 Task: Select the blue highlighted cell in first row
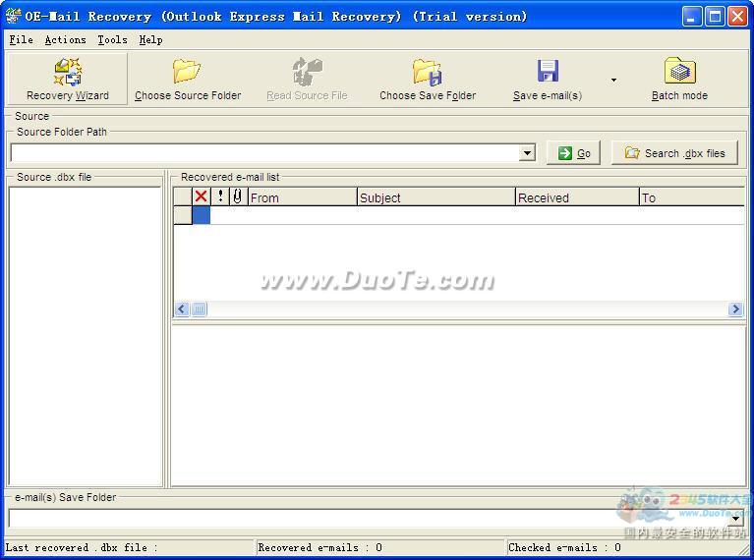click(x=202, y=215)
